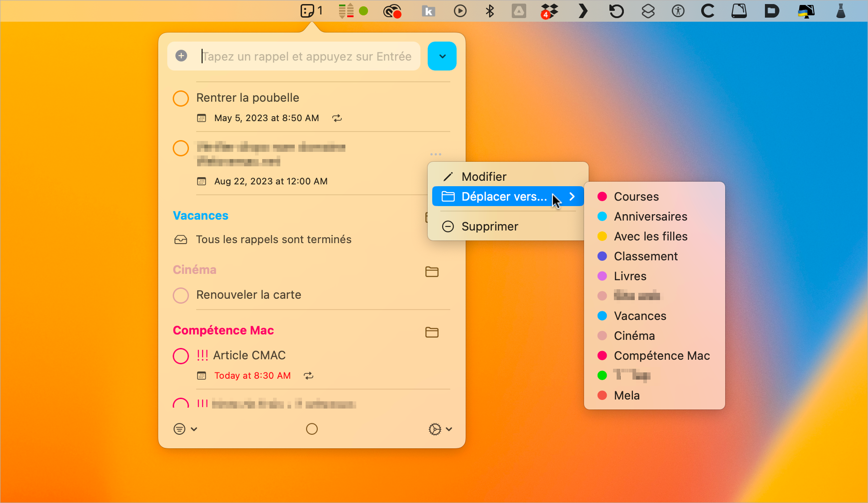Viewport: 868px width, 503px height.
Task: Select Supprimer in the context menu
Action: click(x=490, y=226)
